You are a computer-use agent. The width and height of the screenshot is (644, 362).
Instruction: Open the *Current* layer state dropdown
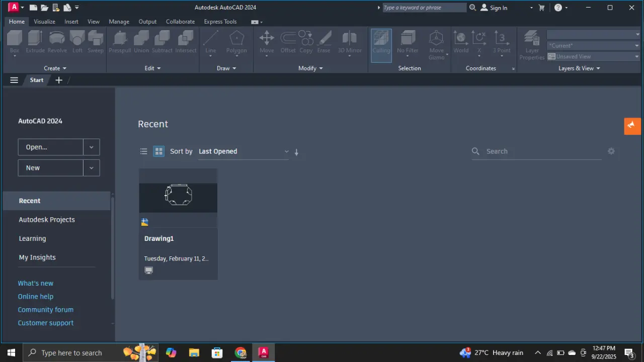tap(593, 45)
